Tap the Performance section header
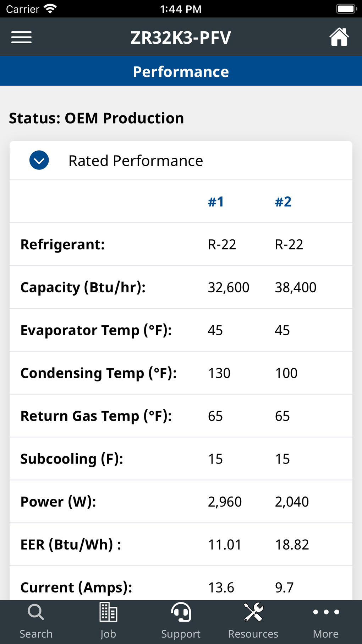362x644 pixels. 181,71
